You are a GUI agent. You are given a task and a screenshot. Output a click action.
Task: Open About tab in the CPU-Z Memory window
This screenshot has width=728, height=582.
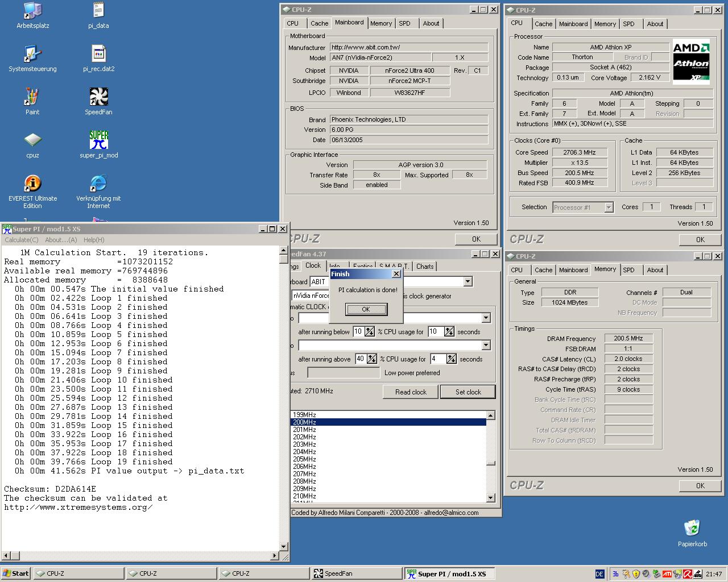655,270
